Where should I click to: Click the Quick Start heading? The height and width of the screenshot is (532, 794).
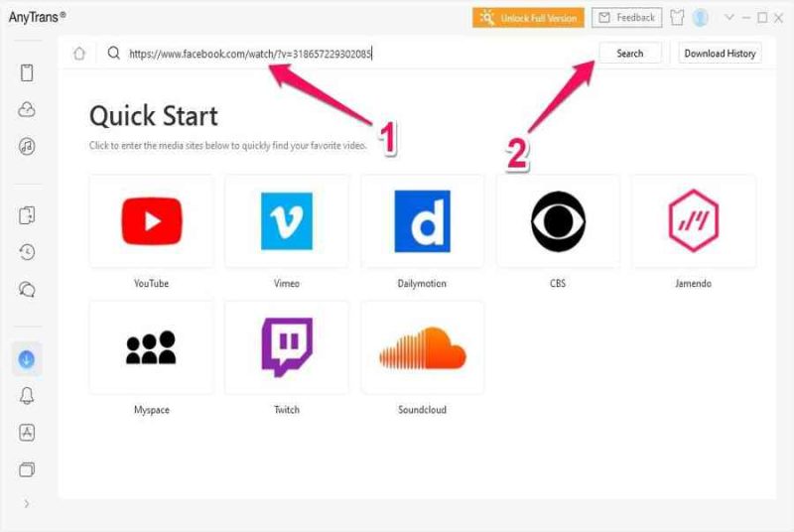(154, 116)
